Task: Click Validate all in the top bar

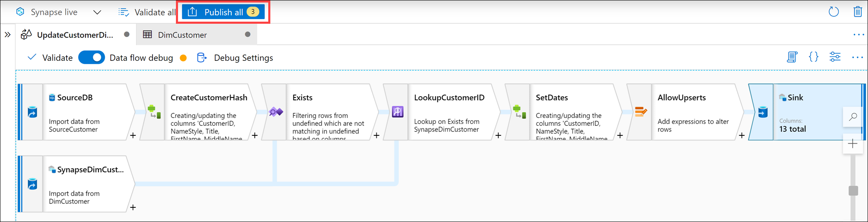Action: point(147,12)
